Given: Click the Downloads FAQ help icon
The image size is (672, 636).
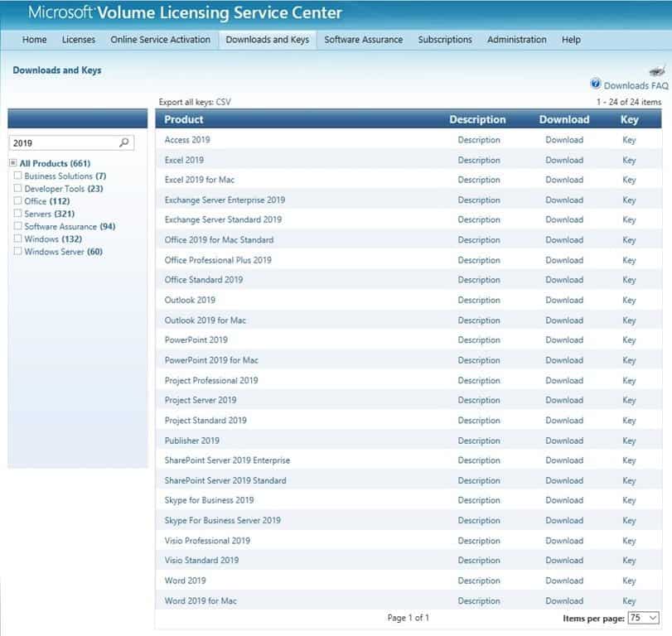Looking at the screenshot, I should [x=595, y=84].
